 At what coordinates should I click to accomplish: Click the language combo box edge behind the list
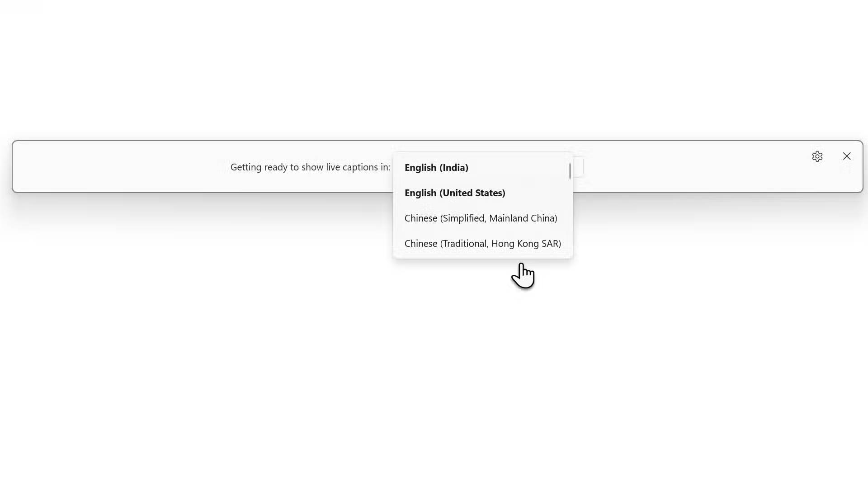tap(579, 167)
